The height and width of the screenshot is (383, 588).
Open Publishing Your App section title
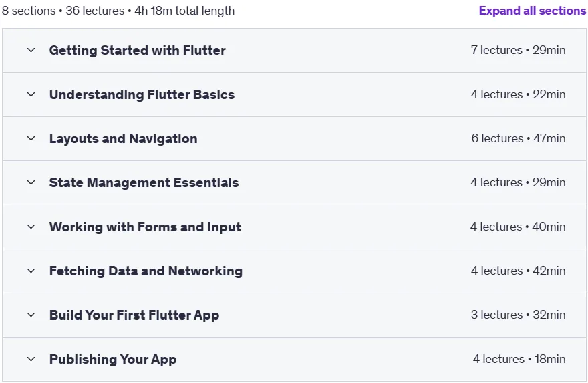click(113, 360)
